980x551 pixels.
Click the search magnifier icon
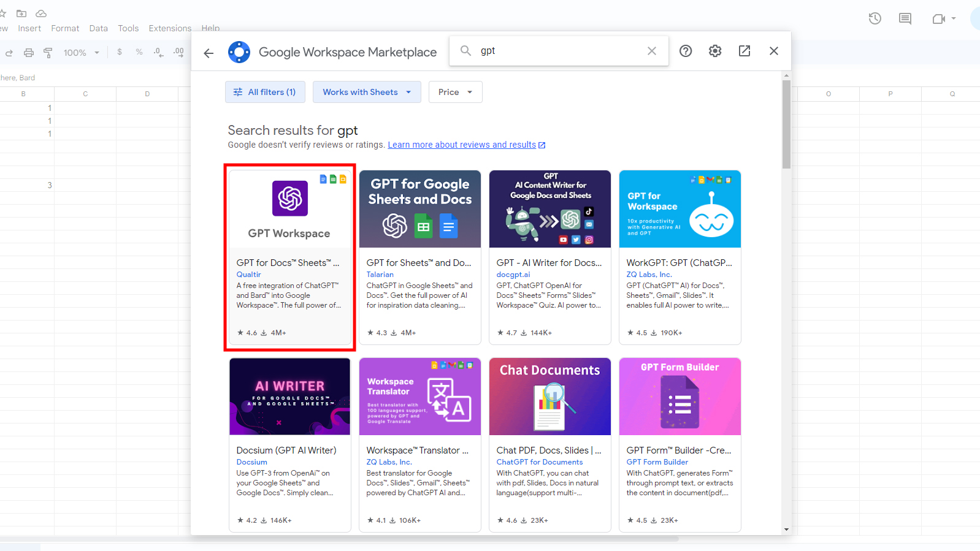point(466,51)
